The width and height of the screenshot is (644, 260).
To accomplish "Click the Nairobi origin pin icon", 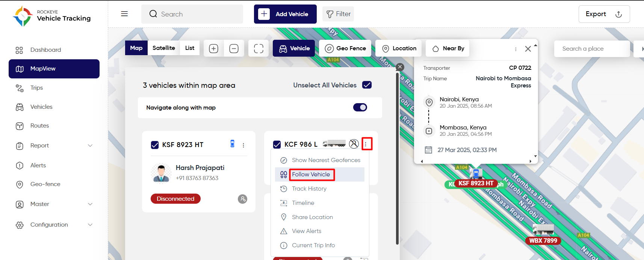I will coord(429,102).
